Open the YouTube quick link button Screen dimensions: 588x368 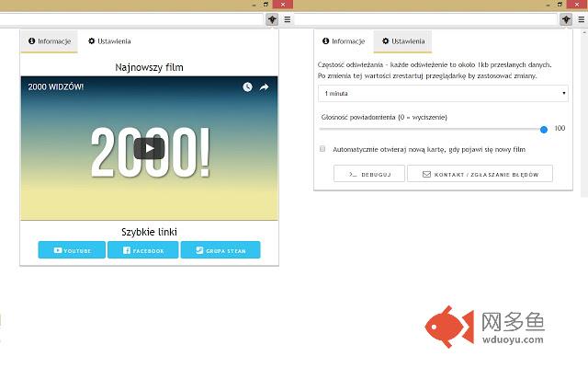pos(72,250)
